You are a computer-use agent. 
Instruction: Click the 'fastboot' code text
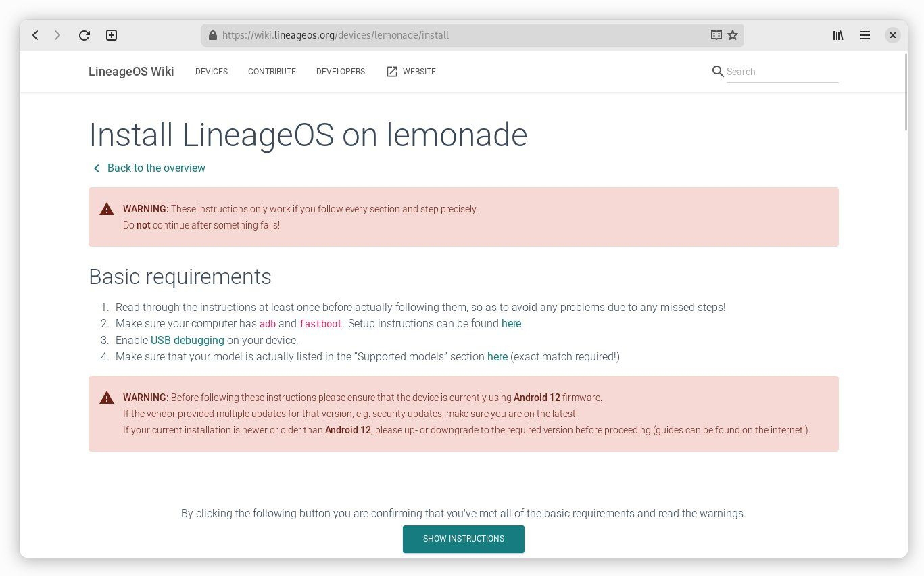[321, 324]
